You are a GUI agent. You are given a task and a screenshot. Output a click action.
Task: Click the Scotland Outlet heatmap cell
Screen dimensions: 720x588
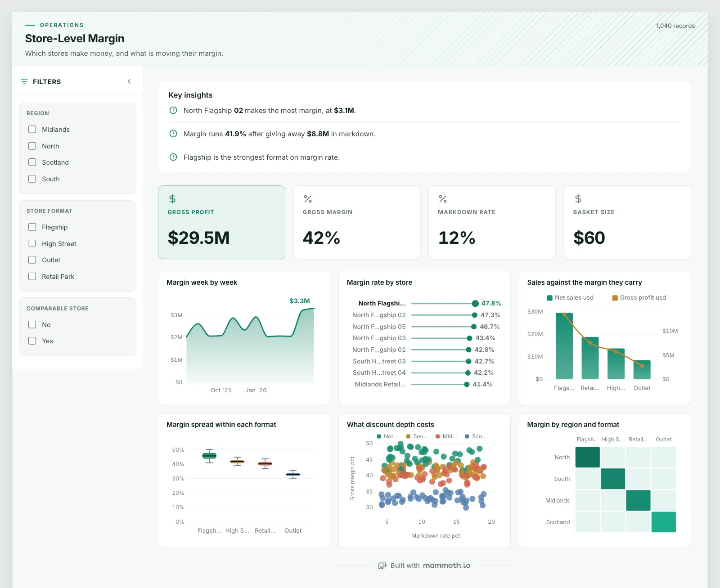664,522
